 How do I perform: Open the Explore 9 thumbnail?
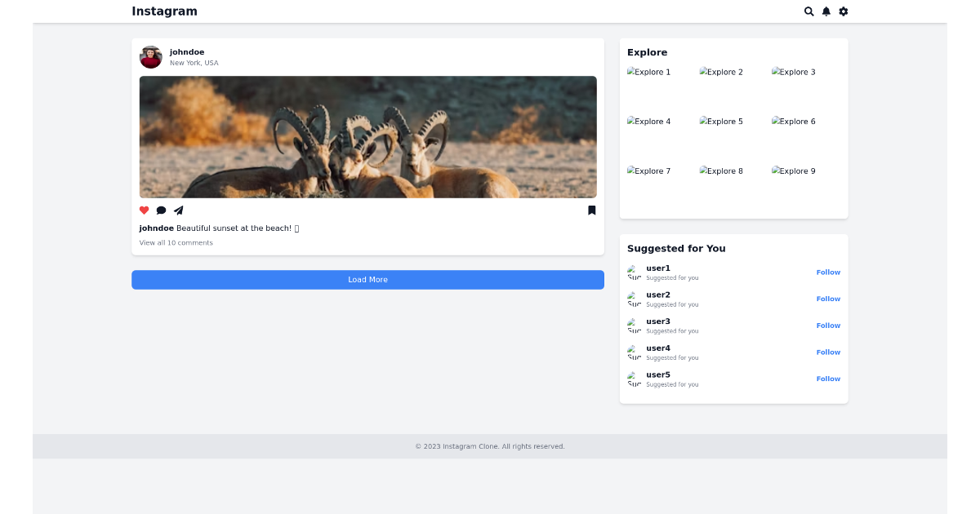click(793, 171)
